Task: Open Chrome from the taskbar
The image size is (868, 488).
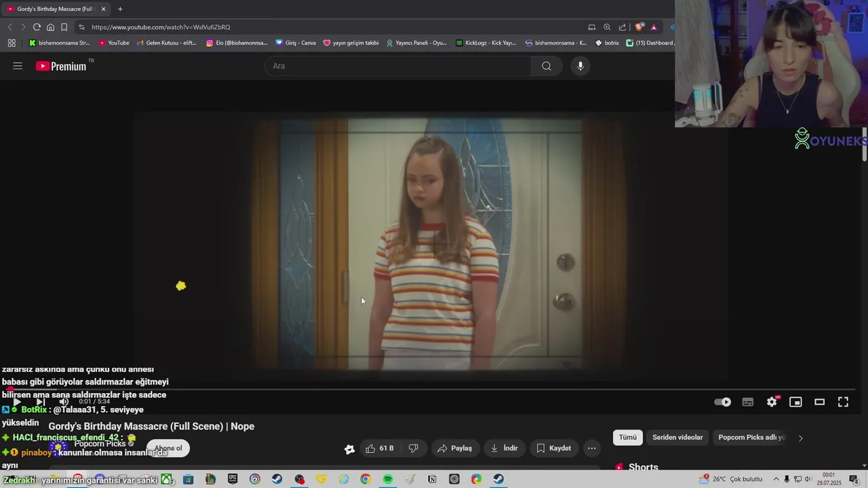Action: (x=366, y=479)
